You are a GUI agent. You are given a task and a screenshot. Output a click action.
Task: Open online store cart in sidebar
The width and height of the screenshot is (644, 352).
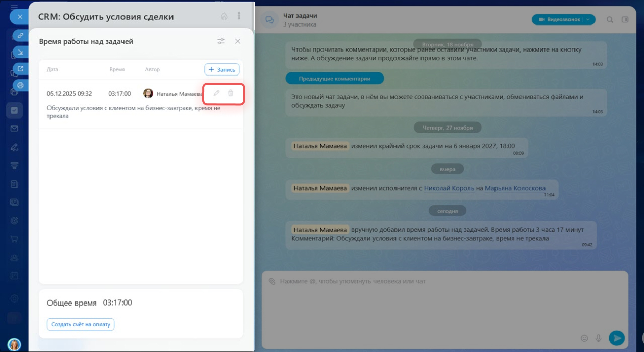tap(14, 239)
